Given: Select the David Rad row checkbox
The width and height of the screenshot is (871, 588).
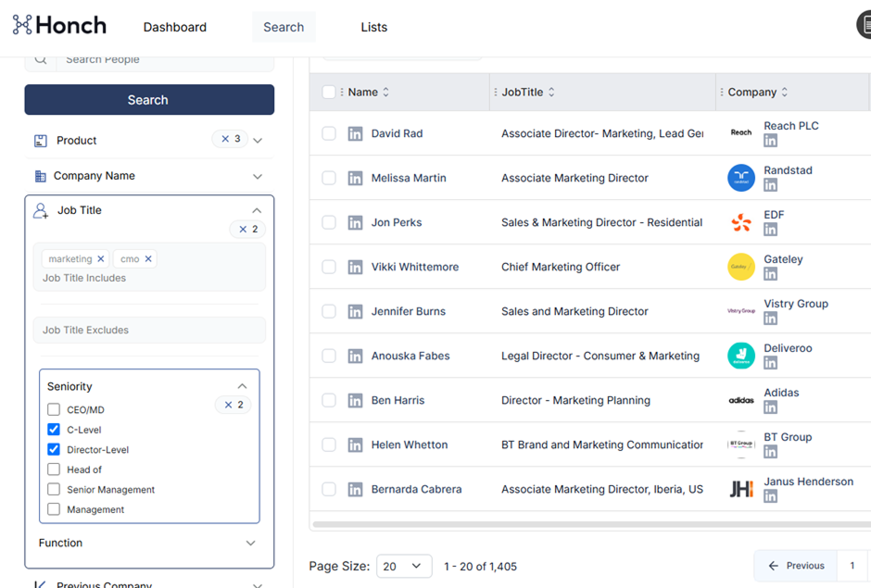Looking at the screenshot, I should (x=329, y=134).
